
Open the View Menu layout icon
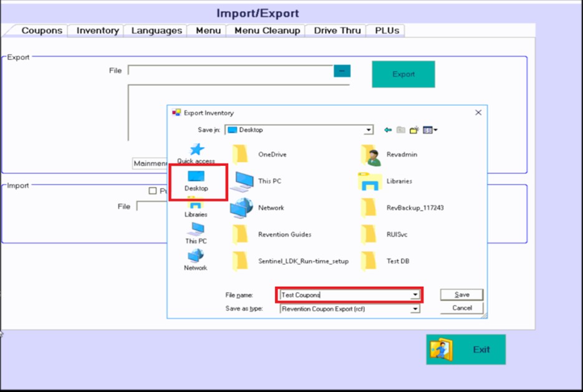click(430, 130)
